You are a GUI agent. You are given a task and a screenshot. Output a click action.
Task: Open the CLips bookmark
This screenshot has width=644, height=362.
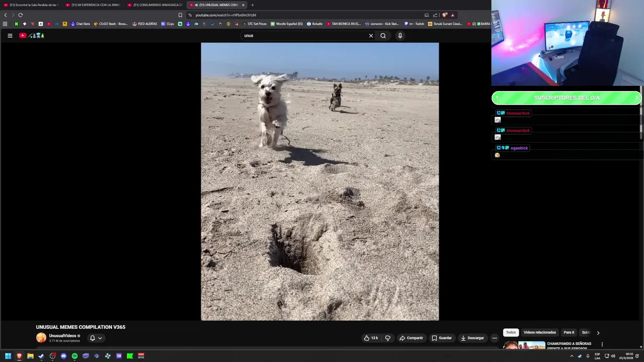coord(168,24)
